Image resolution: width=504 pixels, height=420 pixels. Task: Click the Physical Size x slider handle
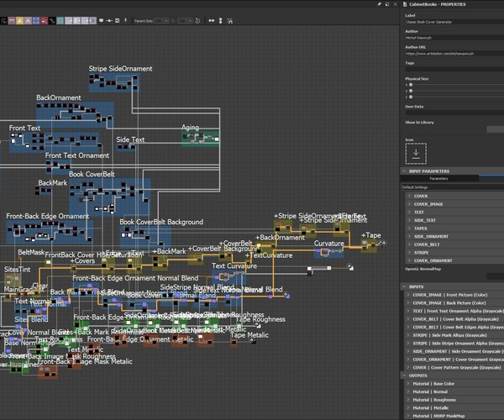(411, 85)
